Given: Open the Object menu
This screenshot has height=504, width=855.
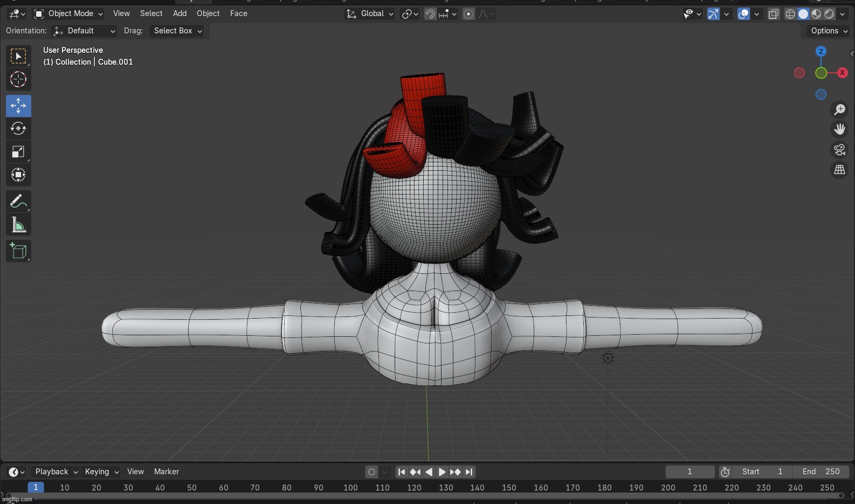Looking at the screenshot, I should click(208, 13).
